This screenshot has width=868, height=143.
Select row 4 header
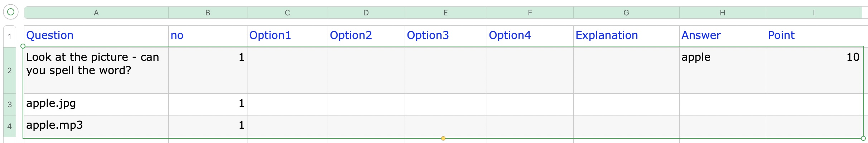10,126
